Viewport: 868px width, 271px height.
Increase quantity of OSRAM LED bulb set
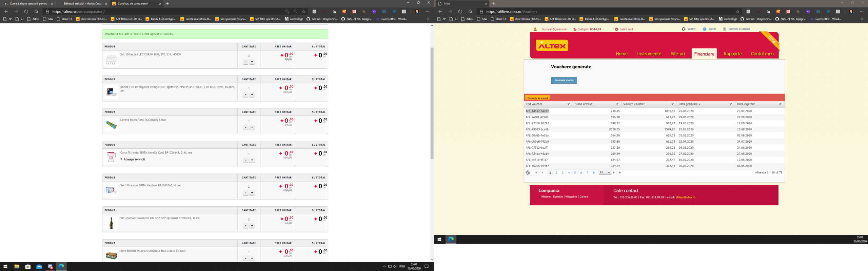252,62
